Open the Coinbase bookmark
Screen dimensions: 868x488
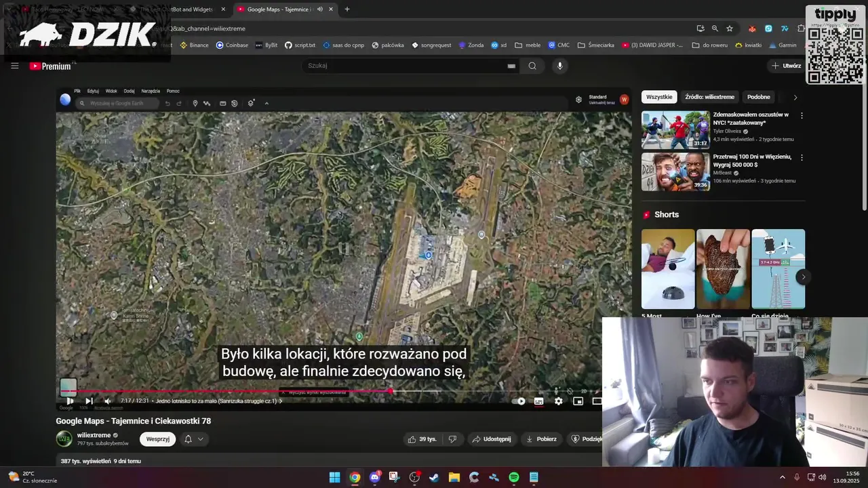(x=233, y=45)
